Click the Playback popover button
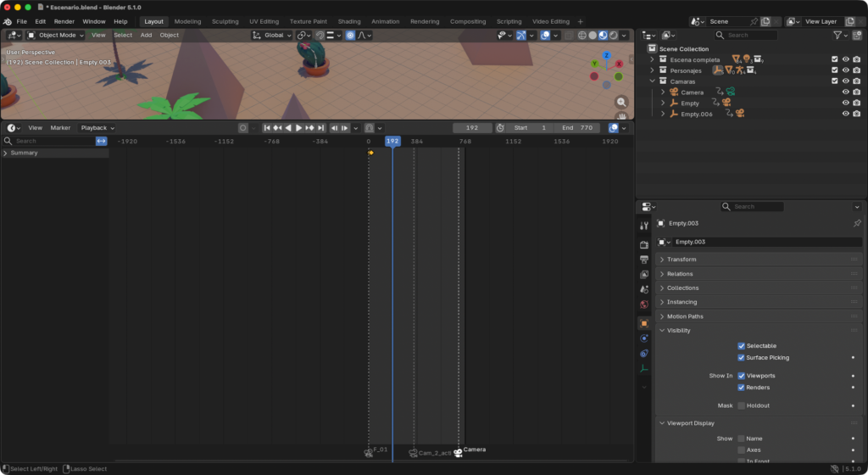Viewport: 868px width, 475px height. tap(97, 128)
